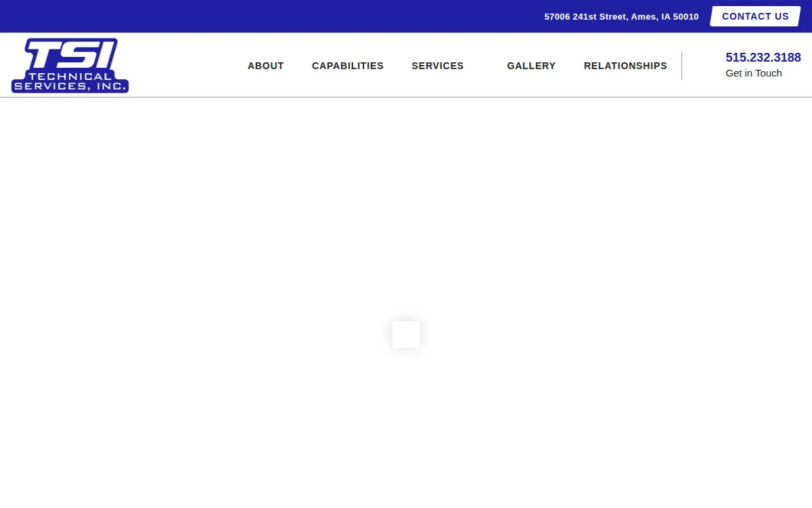Image resolution: width=812 pixels, height=508 pixels.
Task: Click the 57006 241st Street address text
Action: click(x=621, y=16)
